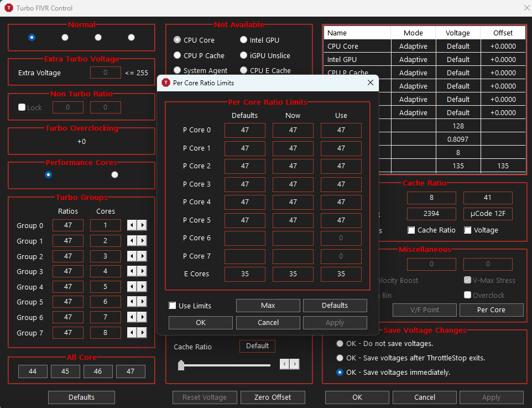Image resolution: width=532 pixels, height=408 pixels.
Task: Click the P Core 3 Use value field
Action: click(341, 184)
